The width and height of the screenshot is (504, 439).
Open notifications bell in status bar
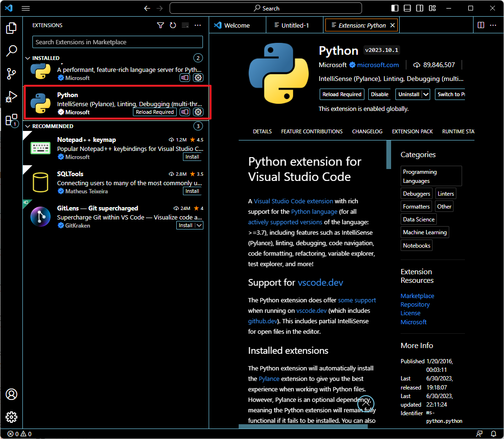494,434
